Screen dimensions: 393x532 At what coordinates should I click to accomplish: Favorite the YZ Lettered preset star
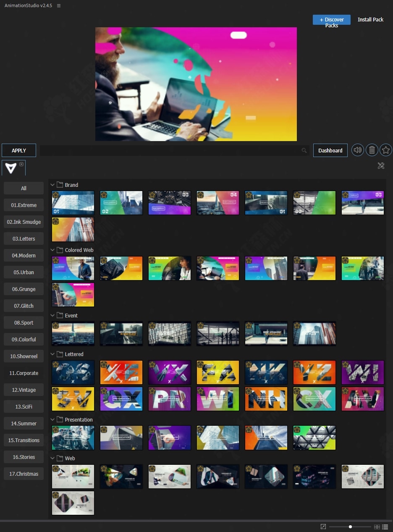[x=297, y=364]
